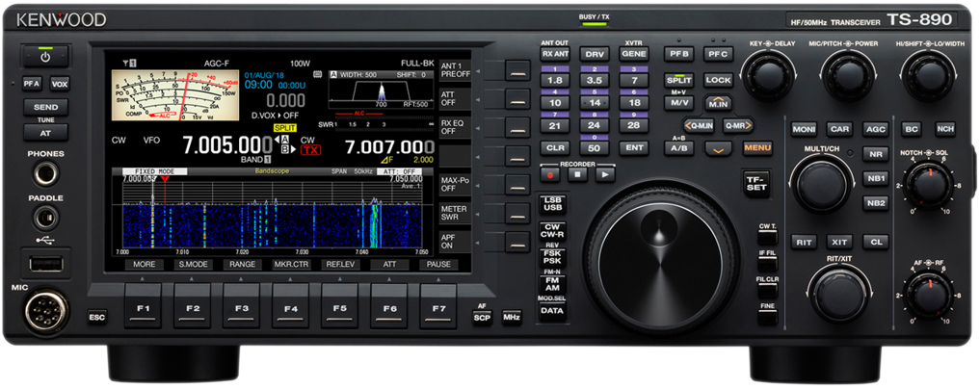Tap the GENE general coverage key
This screenshot has width=980, height=389.
click(634, 54)
